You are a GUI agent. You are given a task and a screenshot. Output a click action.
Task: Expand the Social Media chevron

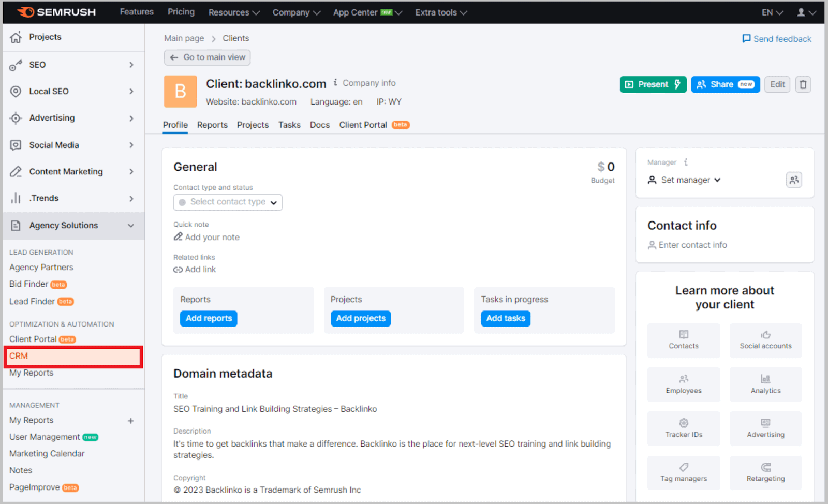pyautogui.click(x=131, y=145)
